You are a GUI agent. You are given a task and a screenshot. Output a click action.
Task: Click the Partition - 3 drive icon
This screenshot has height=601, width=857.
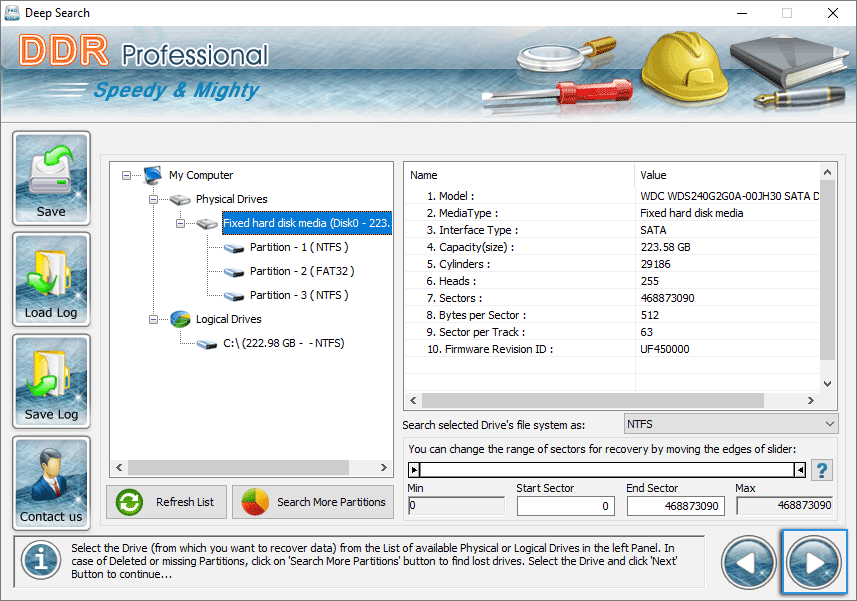(234, 296)
